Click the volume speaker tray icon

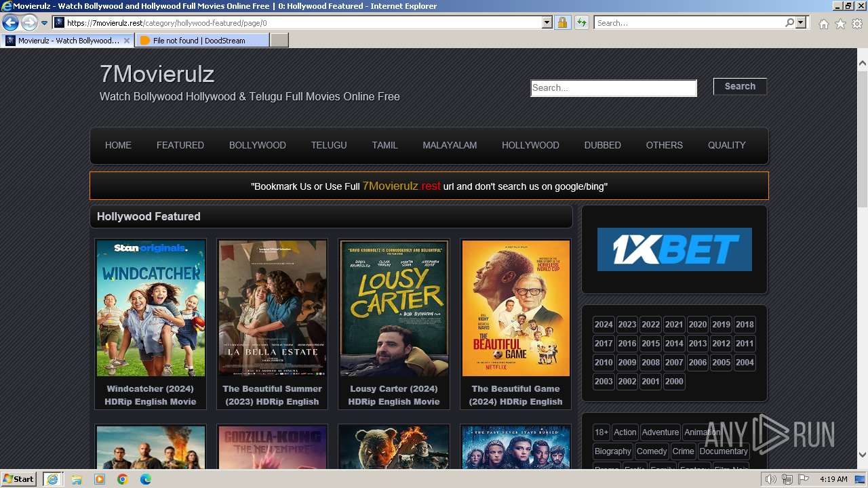pyautogui.click(x=771, y=479)
